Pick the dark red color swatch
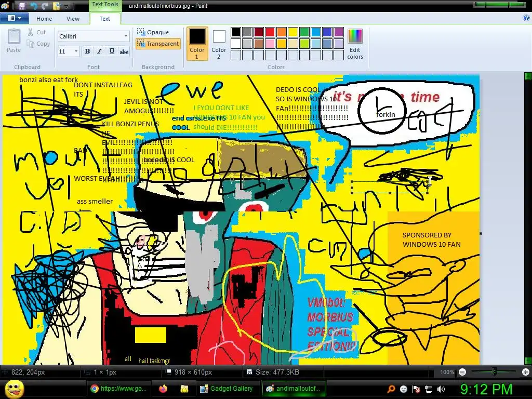 pyautogui.click(x=259, y=32)
